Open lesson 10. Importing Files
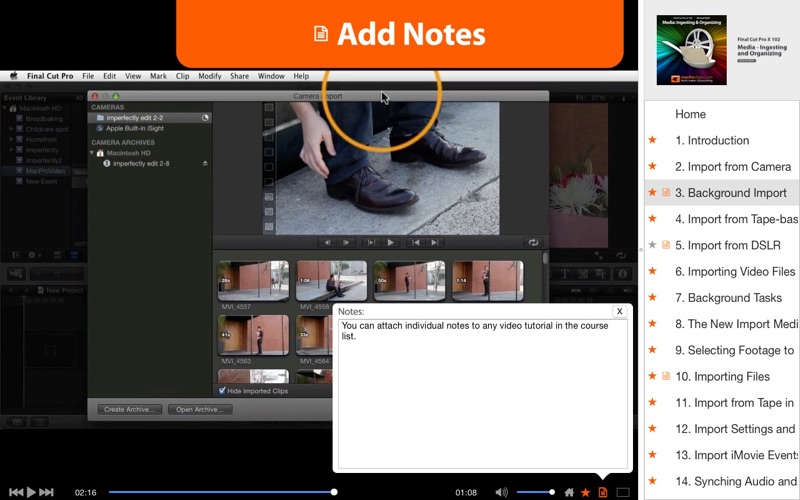The height and width of the screenshot is (500, 800). (x=722, y=377)
